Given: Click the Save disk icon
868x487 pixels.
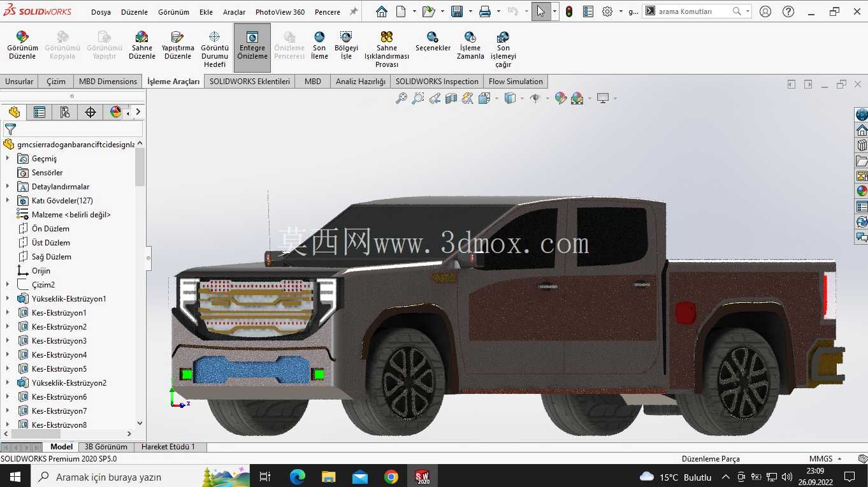Looking at the screenshot, I should tap(457, 11).
